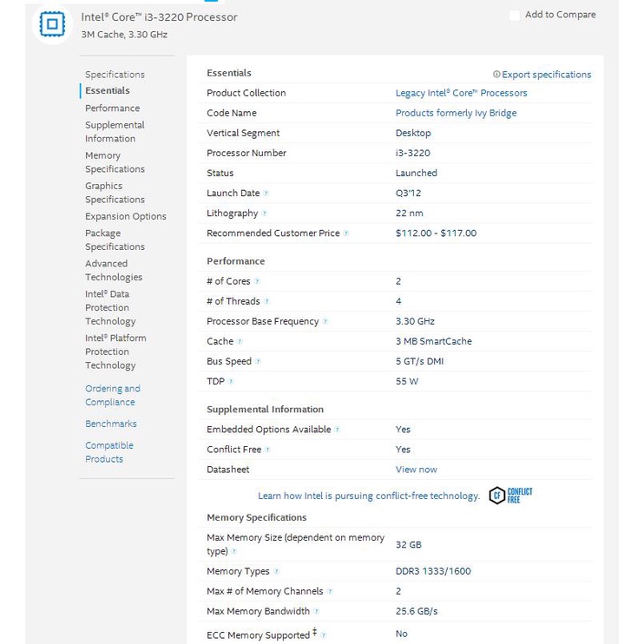This screenshot has width=644, height=644.
Task: Open Legacy Intel Core Processors link
Action: (x=461, y=93)
